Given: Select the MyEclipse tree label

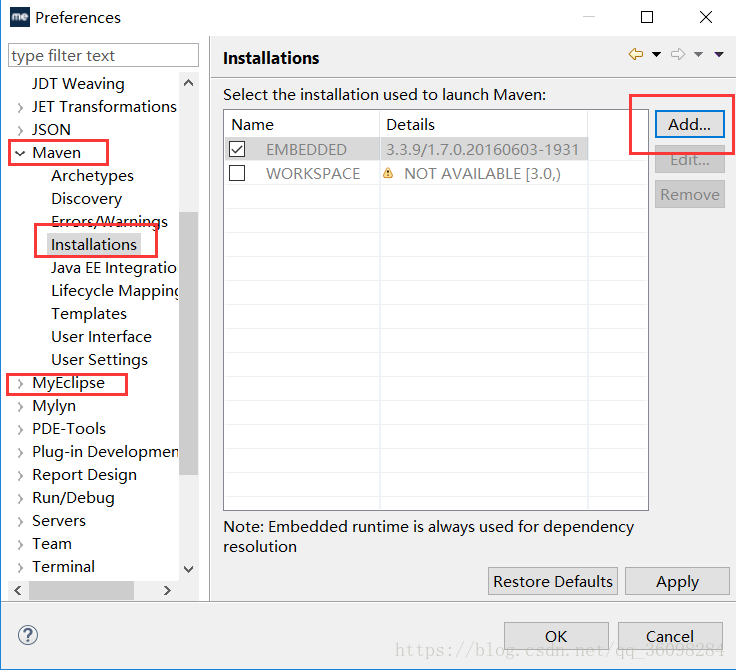Looking at the screenshot, I should point(69,383).
